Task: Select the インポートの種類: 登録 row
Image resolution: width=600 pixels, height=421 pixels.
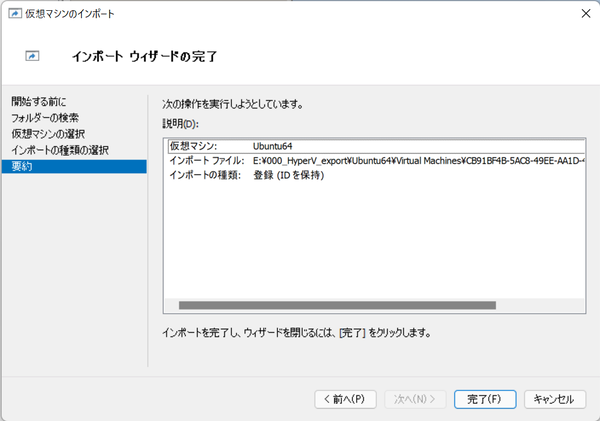Action: pyautogui.click(x=377, y=175)
